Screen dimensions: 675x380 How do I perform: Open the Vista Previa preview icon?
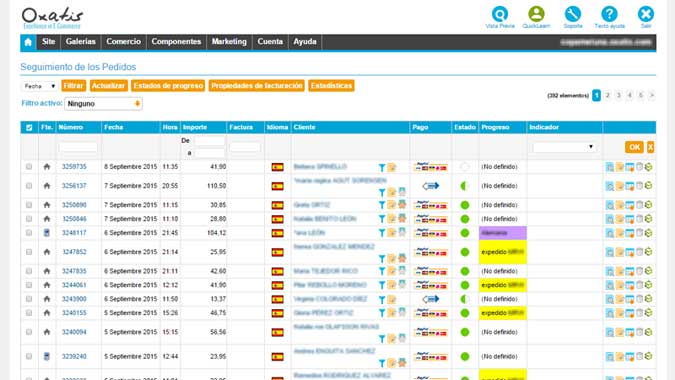[x=499, y=14]
